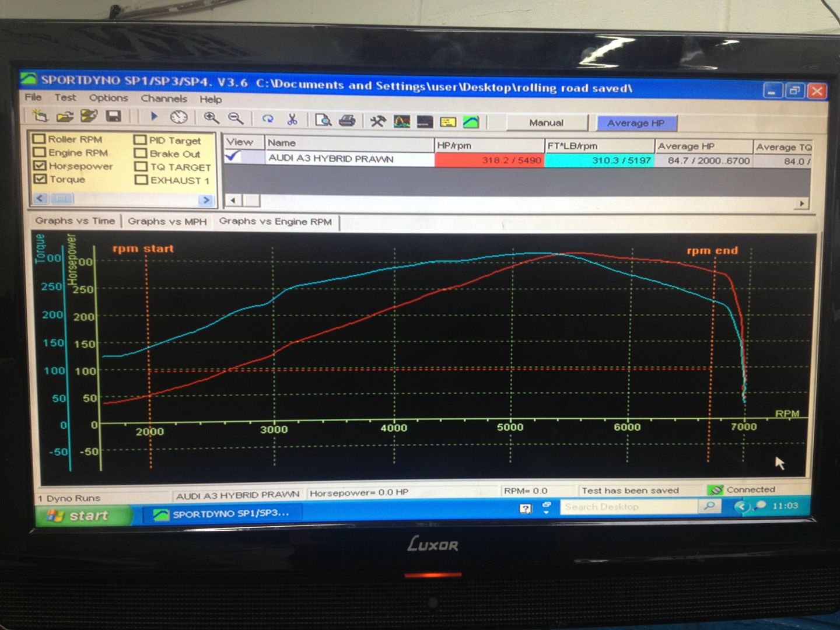Click the taskbar help question mark icon
The height and width of the screenshot is (630, 840).
coord(526,509)
